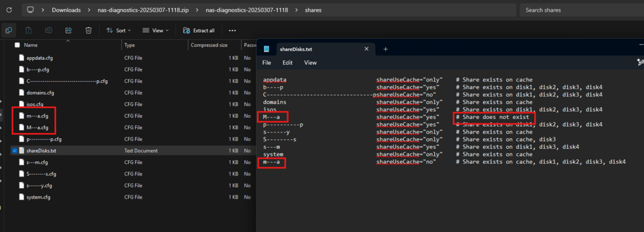Viewport: 644px width, 232px height.
Task: Click the shares breadcrumb segment
Action: 313,10
